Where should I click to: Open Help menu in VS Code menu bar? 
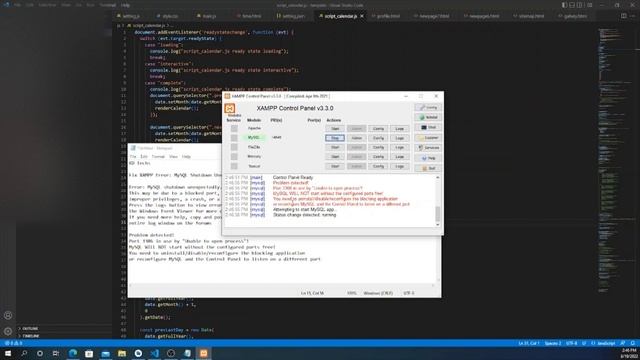coord(125,5)
